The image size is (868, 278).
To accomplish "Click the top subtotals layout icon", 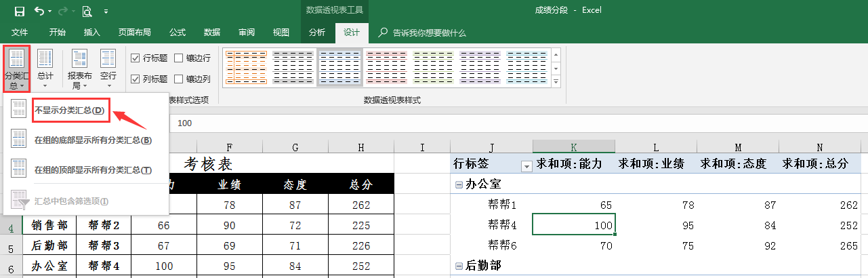I will (x=19, y=170).
